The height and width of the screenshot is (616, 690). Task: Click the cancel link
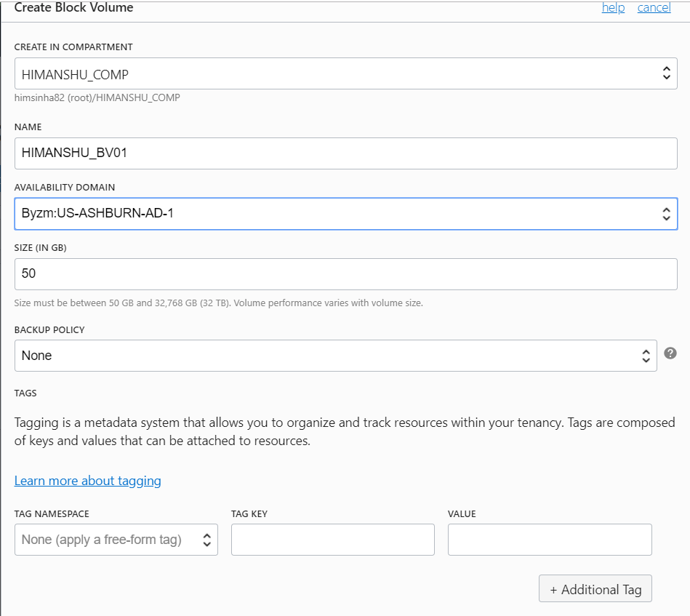pos(654,7)
